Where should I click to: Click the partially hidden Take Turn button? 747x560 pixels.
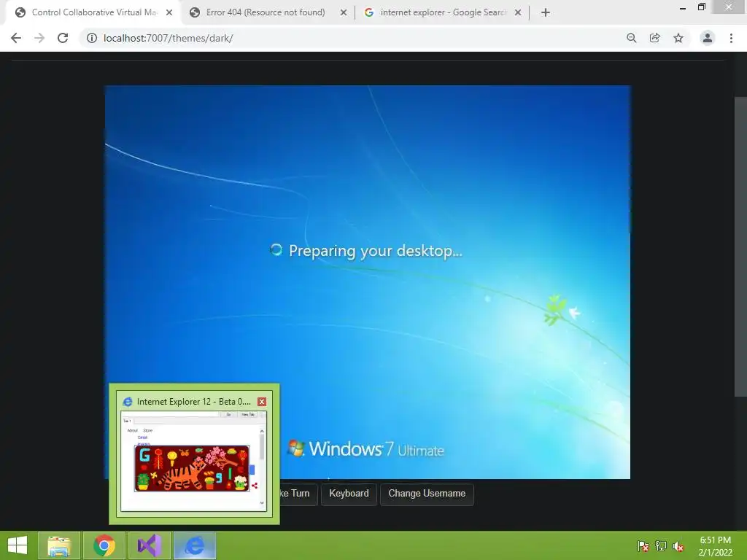pos(298,494)
